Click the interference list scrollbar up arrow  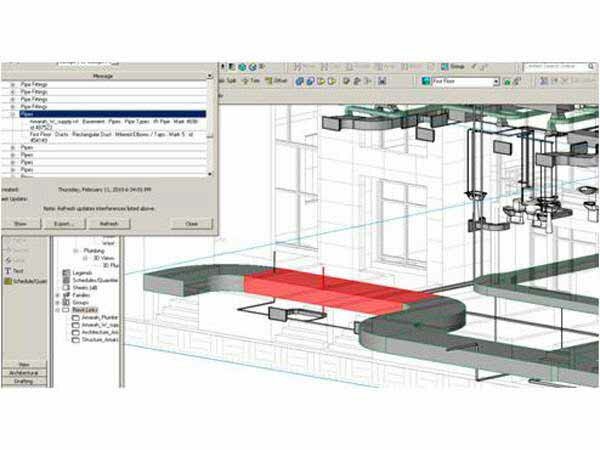(210, 76)
